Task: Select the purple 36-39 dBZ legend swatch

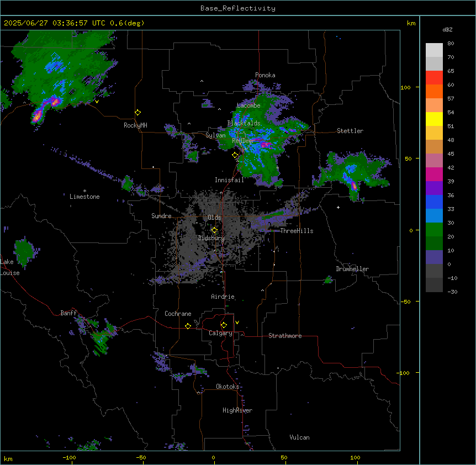Action: (434, 188)
